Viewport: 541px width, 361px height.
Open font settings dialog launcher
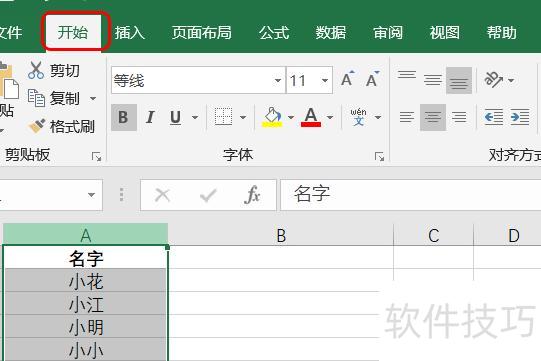pyautogui.click(x=380, y=157)
